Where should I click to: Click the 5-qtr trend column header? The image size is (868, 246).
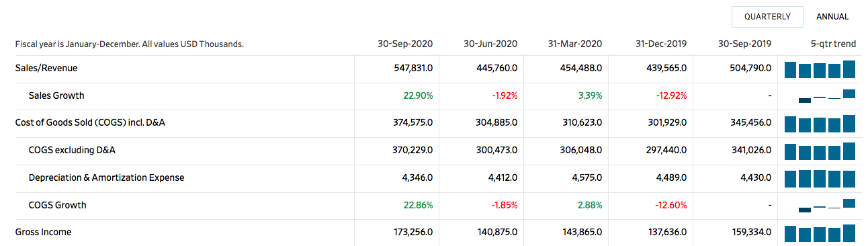click(833, 44)
